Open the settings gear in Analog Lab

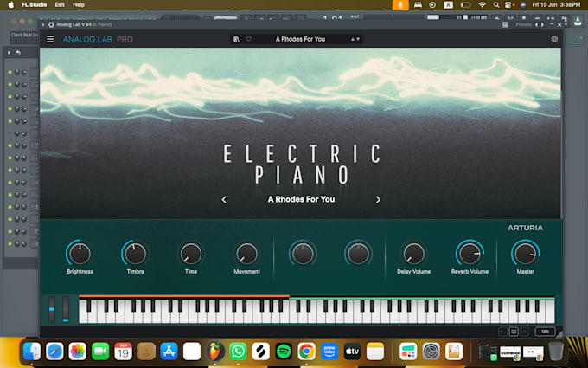[554, 39]
